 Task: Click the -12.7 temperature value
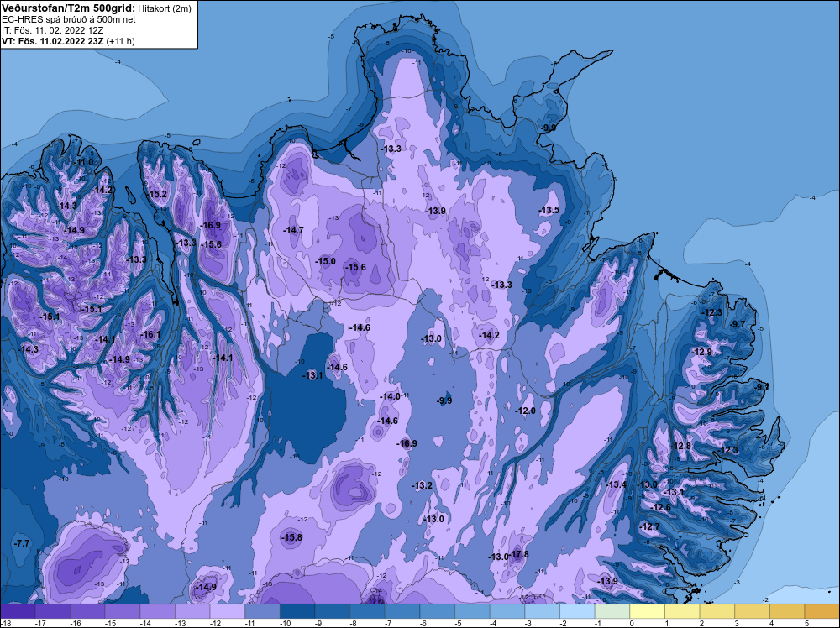650,526
